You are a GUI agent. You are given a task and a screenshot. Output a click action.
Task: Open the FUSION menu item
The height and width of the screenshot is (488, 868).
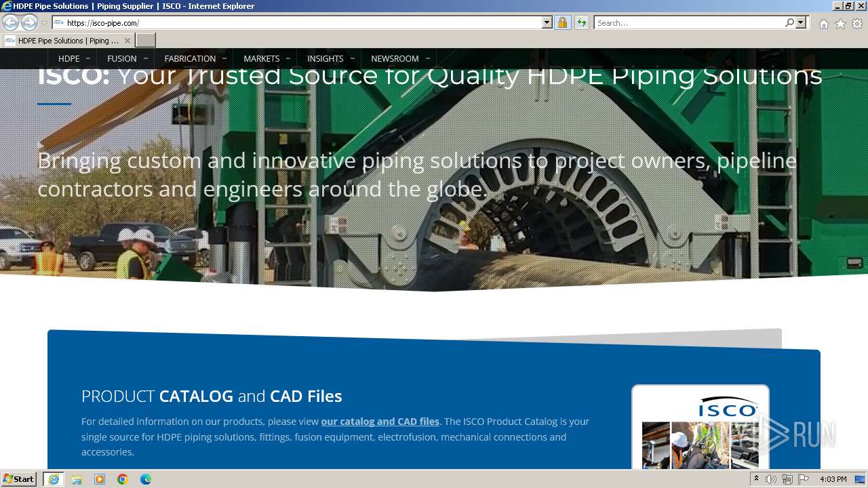[122, 58]
